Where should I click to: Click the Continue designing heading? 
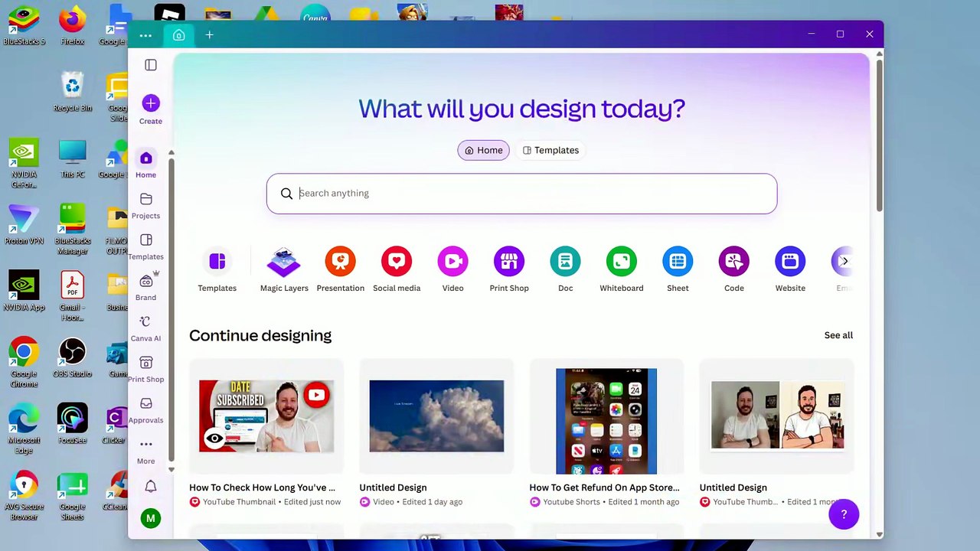click(260, 335)
